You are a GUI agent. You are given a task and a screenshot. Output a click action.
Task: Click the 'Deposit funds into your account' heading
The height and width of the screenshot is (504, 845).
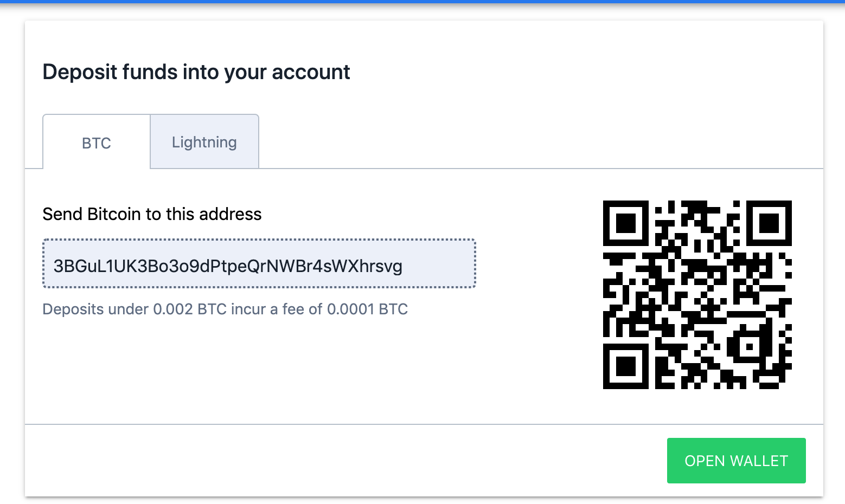tap(196, 72)
